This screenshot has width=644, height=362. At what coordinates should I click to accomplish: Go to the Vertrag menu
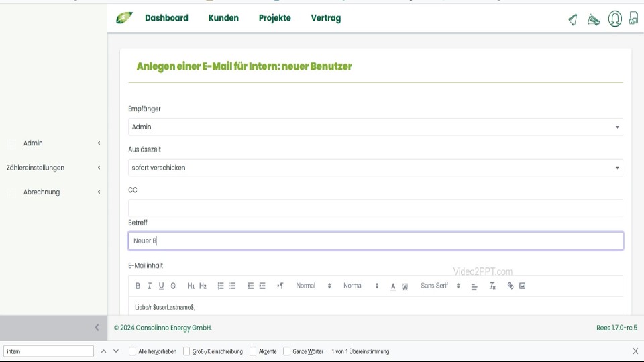(326, 19)
